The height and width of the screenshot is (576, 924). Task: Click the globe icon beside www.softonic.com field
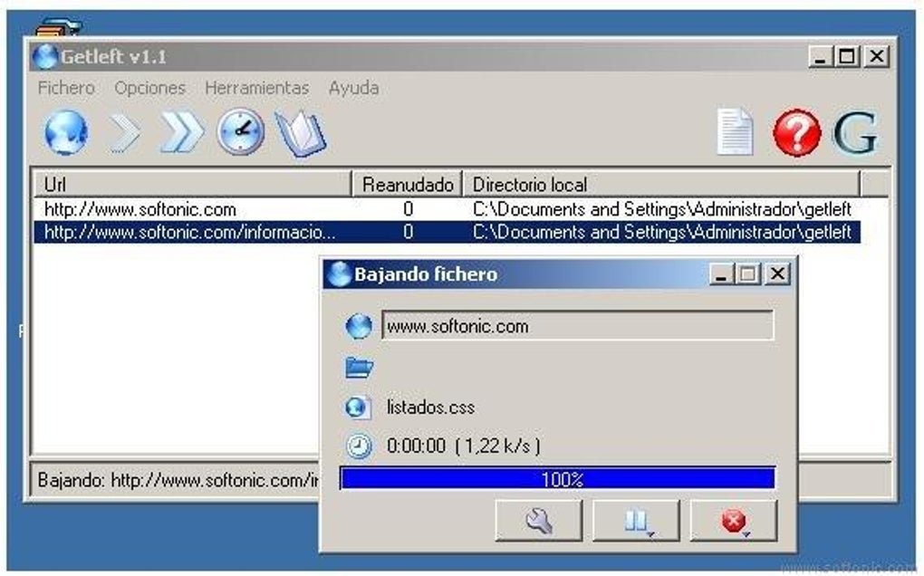tap(359, 326)
